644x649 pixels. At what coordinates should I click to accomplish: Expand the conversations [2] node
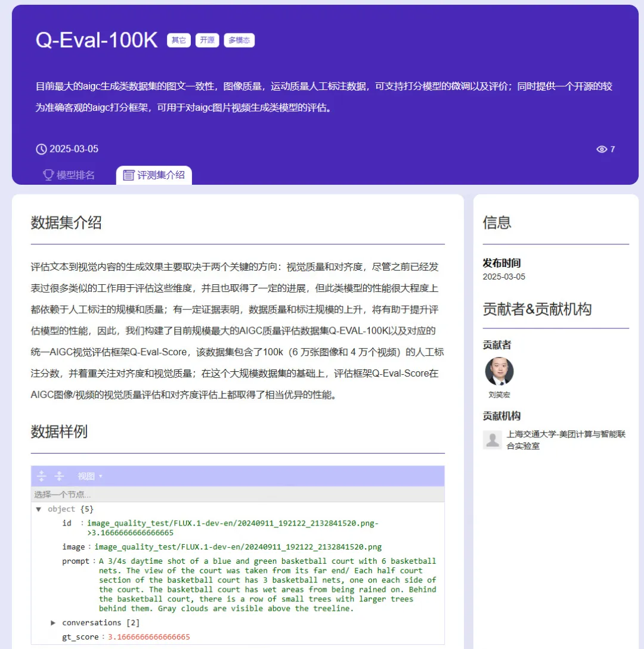[52, 622]
